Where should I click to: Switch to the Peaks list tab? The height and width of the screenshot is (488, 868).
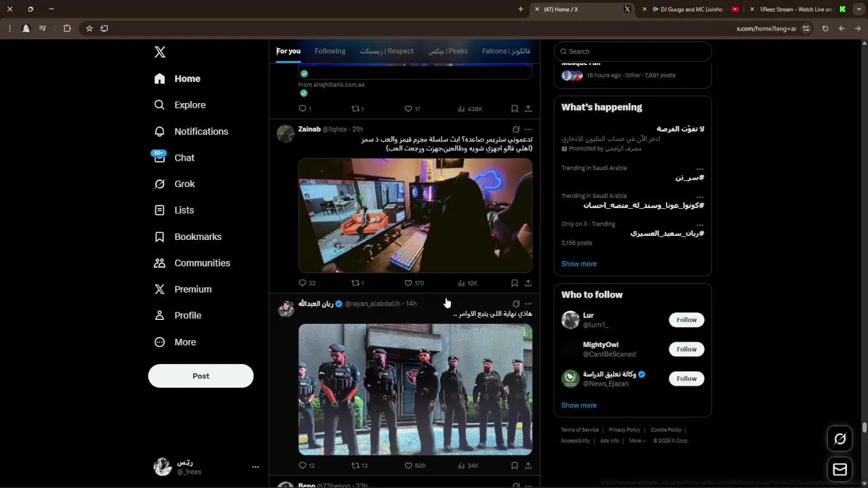point(448,51)
